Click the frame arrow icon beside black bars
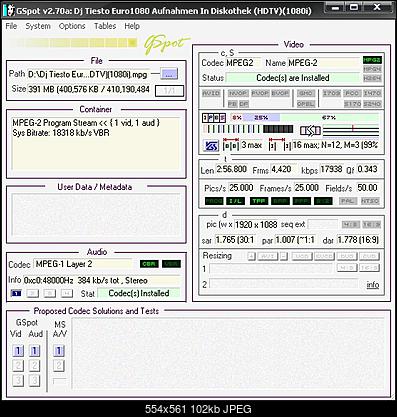397x417 pixels. 310,131
